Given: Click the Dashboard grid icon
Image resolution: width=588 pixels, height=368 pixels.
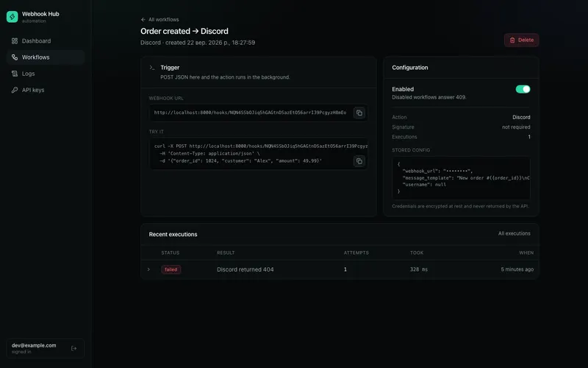Looking at the screenshot, I should 15,41.
